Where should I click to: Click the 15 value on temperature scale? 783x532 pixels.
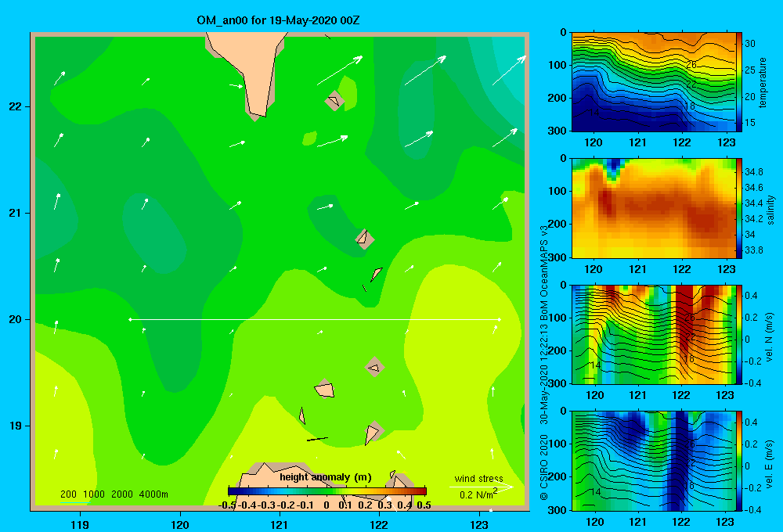click(750, 122)
